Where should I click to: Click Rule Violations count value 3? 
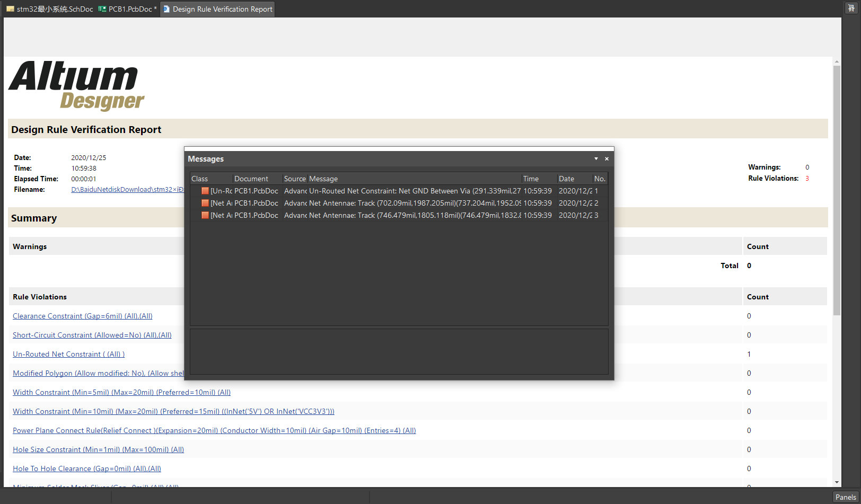pos(807,179)
